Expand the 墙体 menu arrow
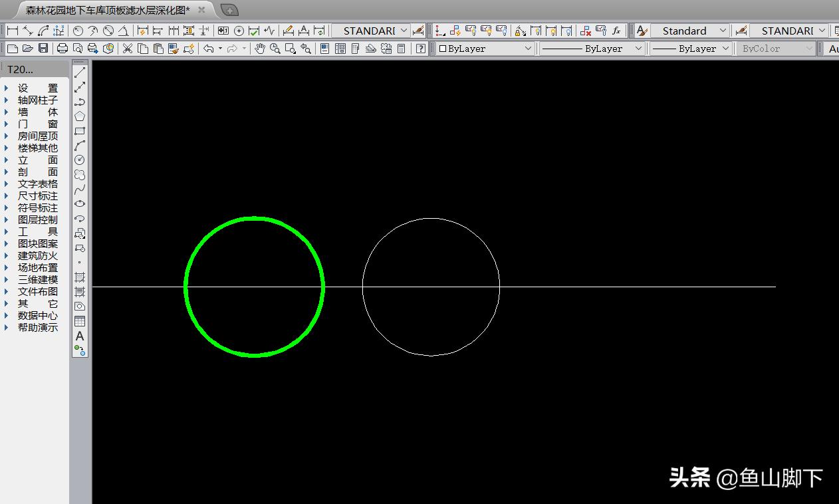Viewport: 839px width, 504px height. pos(7,112)
